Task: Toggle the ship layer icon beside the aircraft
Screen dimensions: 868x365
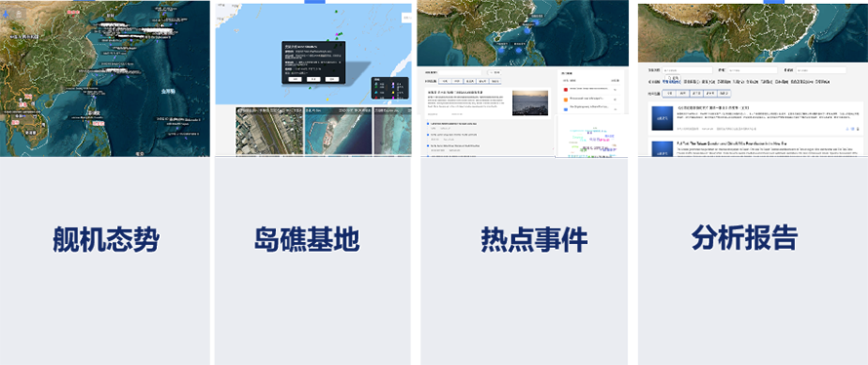Action: (19, 14)
